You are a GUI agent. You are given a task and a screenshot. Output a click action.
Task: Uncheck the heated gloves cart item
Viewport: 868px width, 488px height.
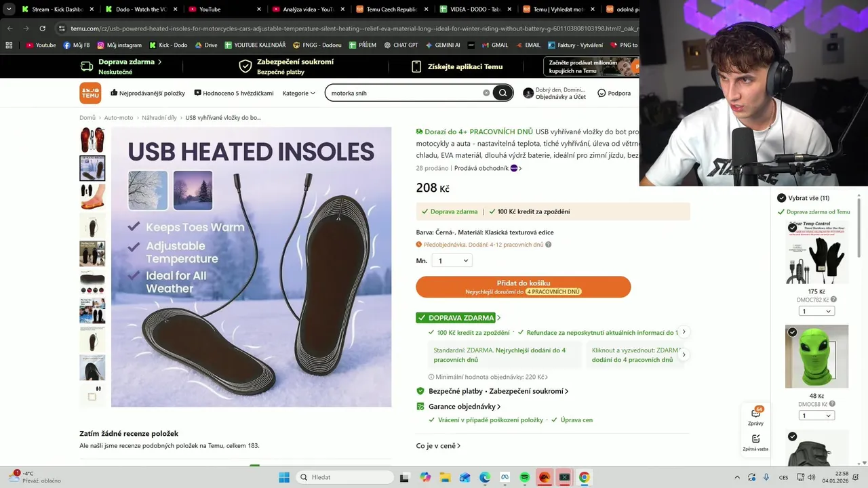click(792, 228)
